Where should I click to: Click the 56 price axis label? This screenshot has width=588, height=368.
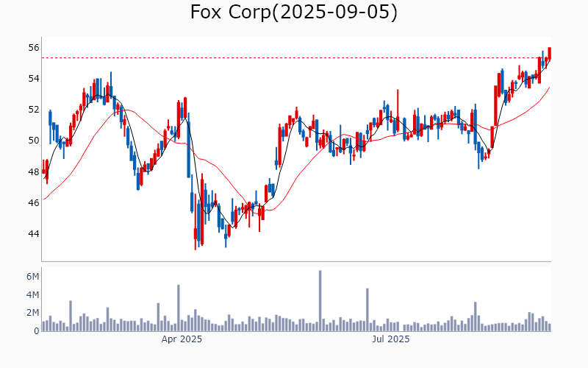coord(34,47)
